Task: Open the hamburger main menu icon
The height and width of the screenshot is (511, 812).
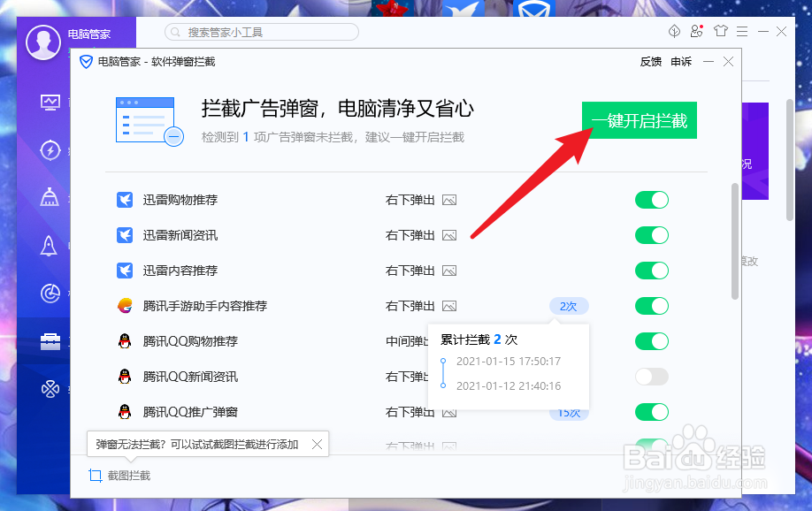Action: point(742,32)
